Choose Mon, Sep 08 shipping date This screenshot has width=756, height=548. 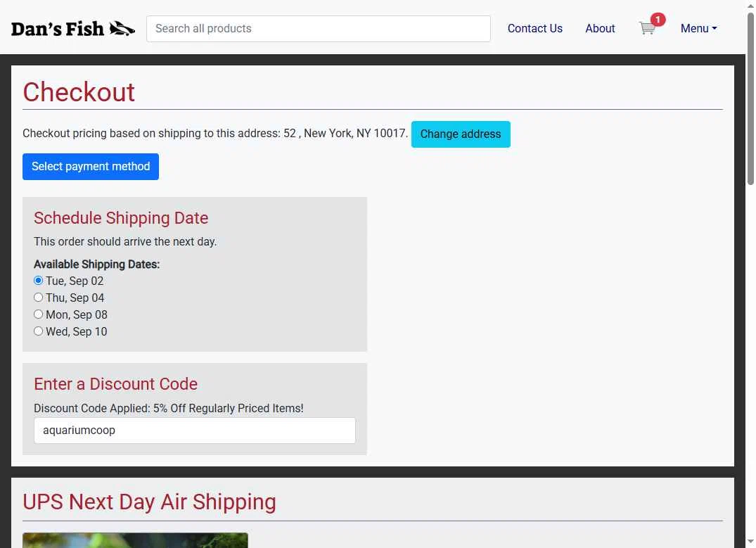pyautogui.click(x=39, y=314)
